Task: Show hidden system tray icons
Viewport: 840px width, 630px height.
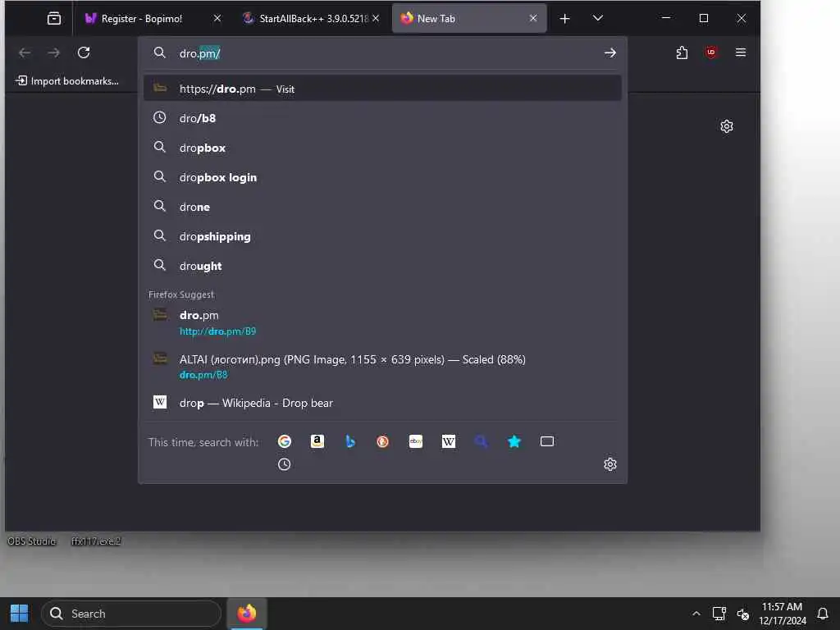Action: click(696, 614)
